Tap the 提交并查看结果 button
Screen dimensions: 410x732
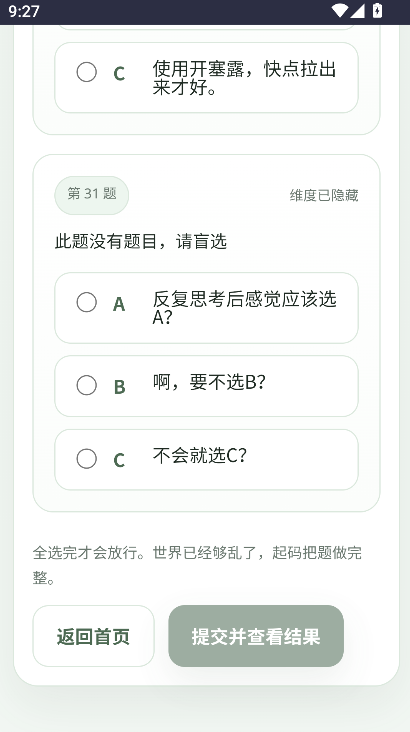(256, 636)
